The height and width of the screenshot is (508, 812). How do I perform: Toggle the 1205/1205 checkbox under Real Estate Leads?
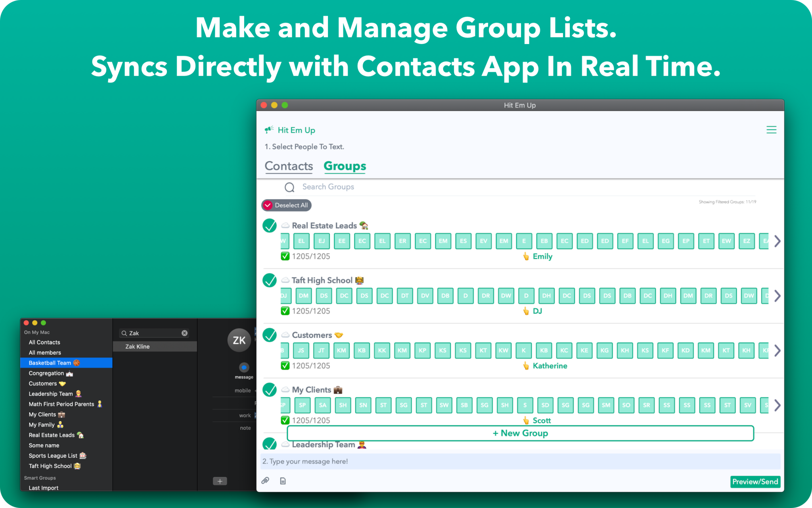[285, 256]
